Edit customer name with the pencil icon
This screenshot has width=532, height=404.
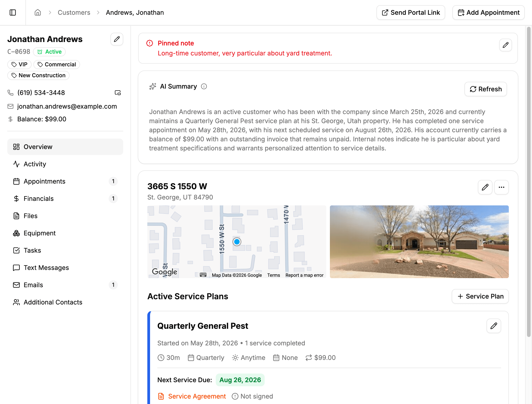coord(117,39)
